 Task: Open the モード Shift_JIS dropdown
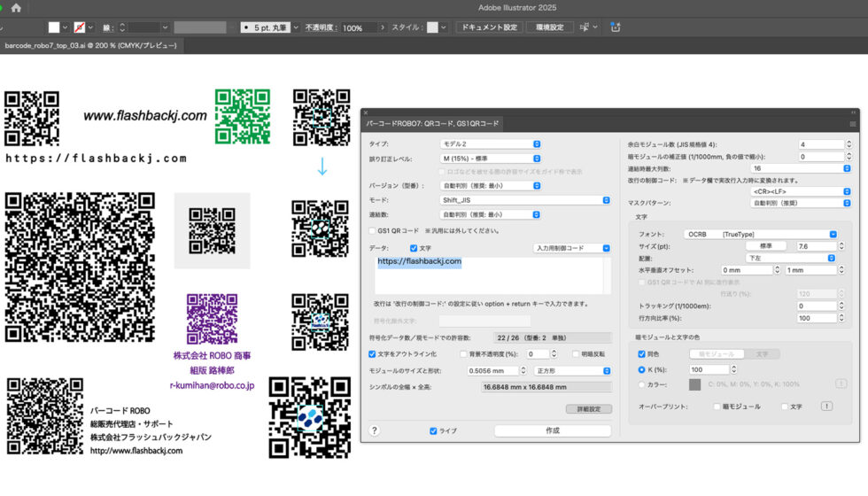pos(524,200)
